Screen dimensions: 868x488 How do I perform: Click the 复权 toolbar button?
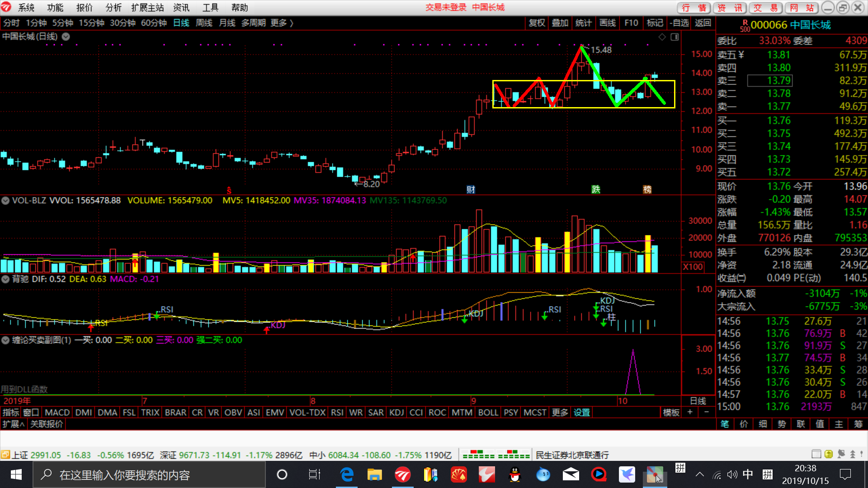537,23
